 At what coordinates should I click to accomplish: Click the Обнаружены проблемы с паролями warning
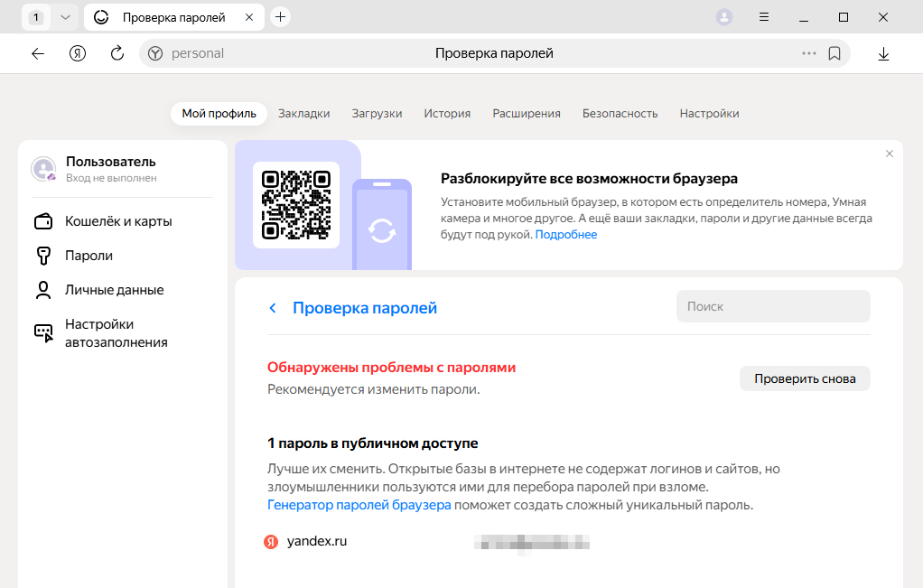[391, 368]
